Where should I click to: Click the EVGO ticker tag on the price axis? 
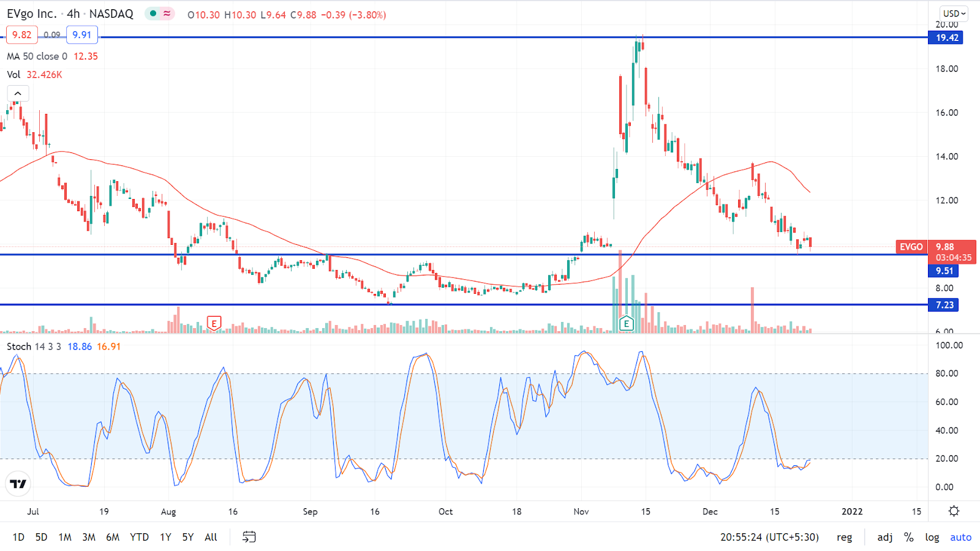[x=911, y=247]
